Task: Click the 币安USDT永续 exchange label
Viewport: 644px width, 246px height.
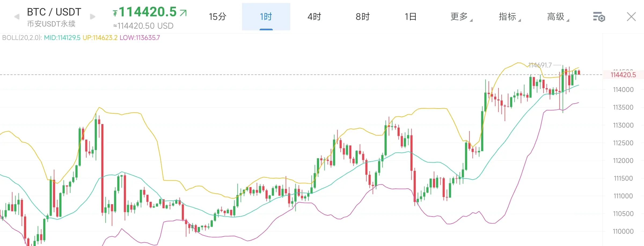Action: 51,24
